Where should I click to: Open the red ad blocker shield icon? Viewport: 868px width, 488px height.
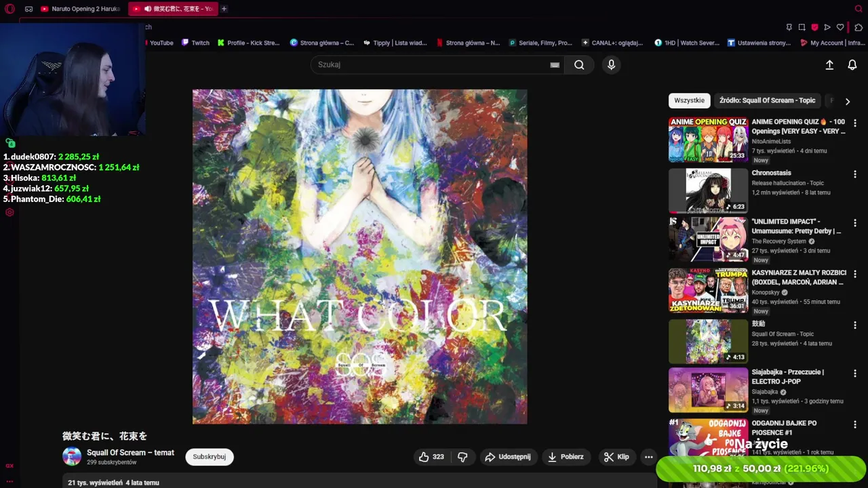click(814, 27)
